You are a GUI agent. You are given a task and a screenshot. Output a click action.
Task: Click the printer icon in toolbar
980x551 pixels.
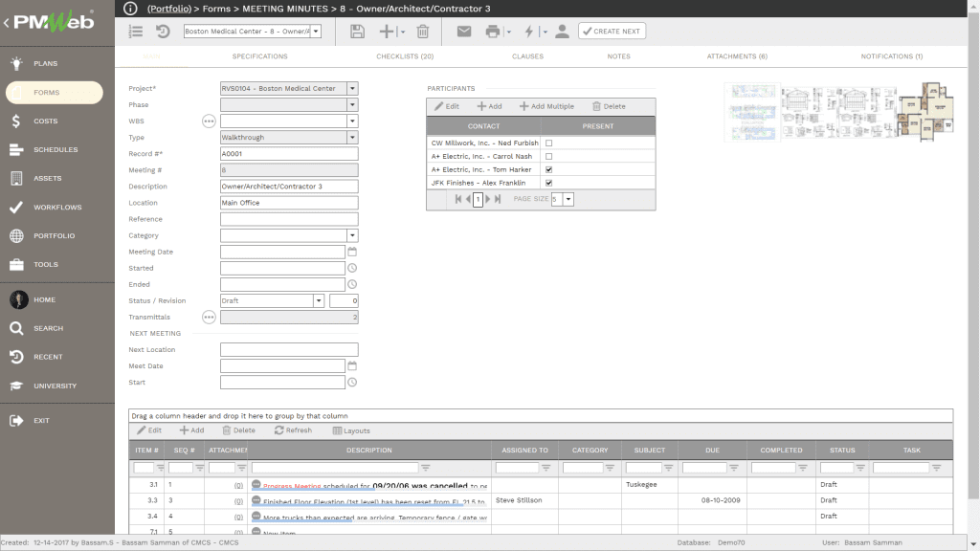point(493,32)
